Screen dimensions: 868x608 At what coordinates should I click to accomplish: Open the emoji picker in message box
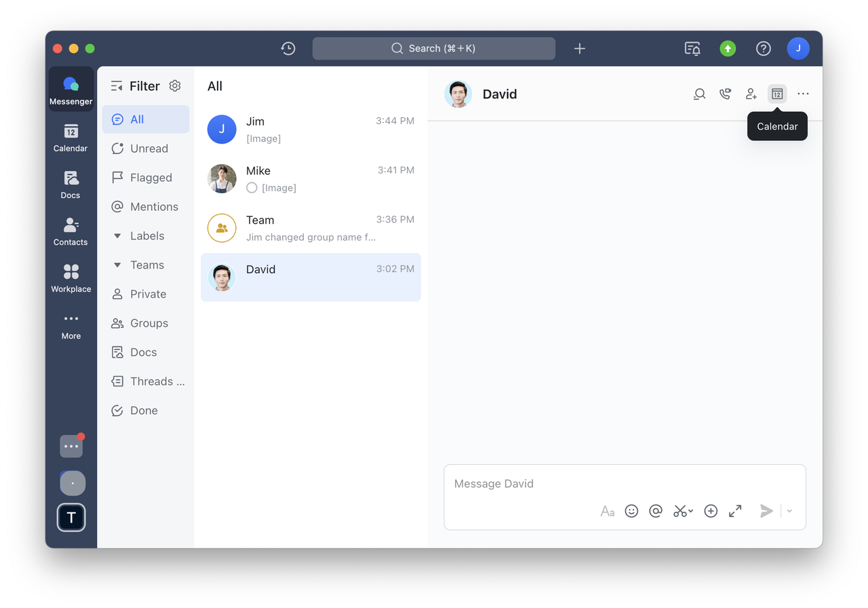(x=631, y=511)
